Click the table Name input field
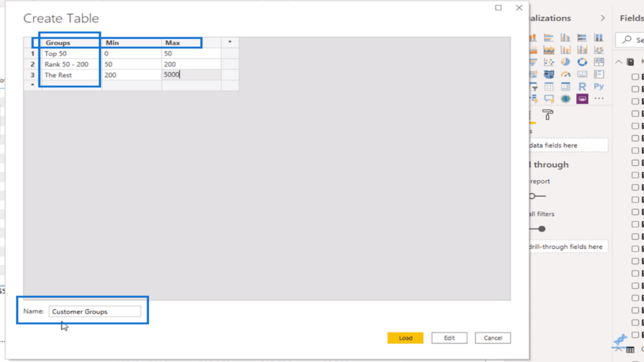This screenshot has height=362, width=644. (x=95, y=312)
